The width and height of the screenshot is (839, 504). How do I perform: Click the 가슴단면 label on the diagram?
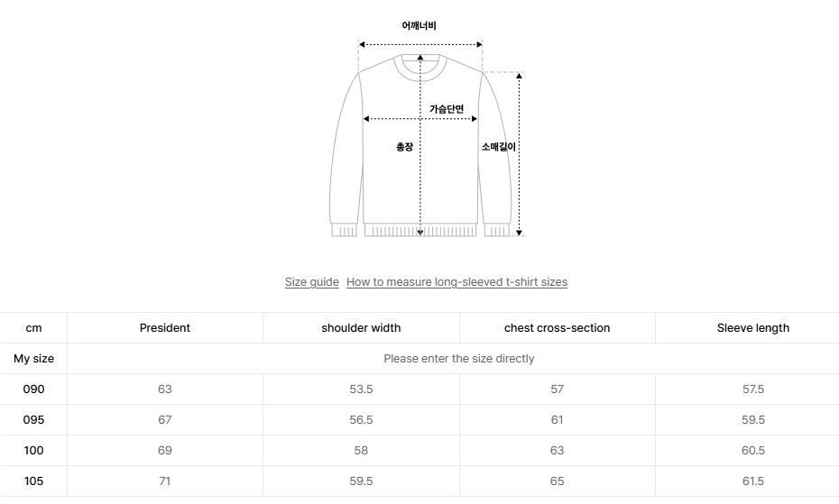tap(447, 109)
